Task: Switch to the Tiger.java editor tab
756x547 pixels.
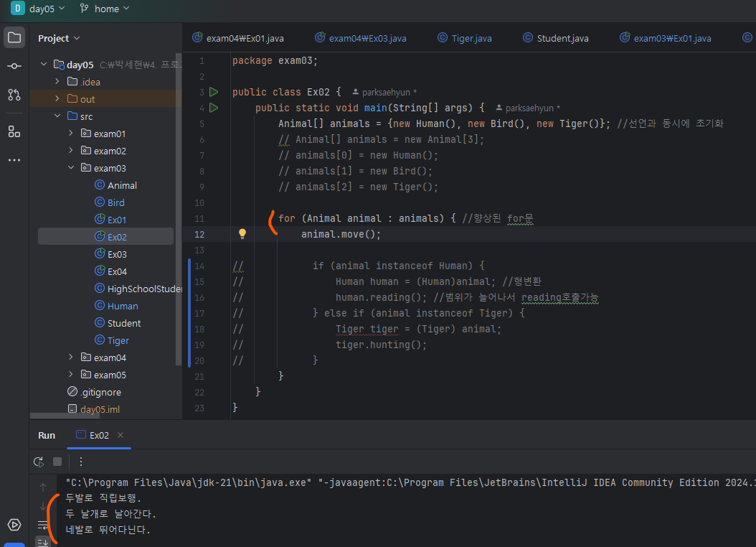Action: click(x=471, y=38)
